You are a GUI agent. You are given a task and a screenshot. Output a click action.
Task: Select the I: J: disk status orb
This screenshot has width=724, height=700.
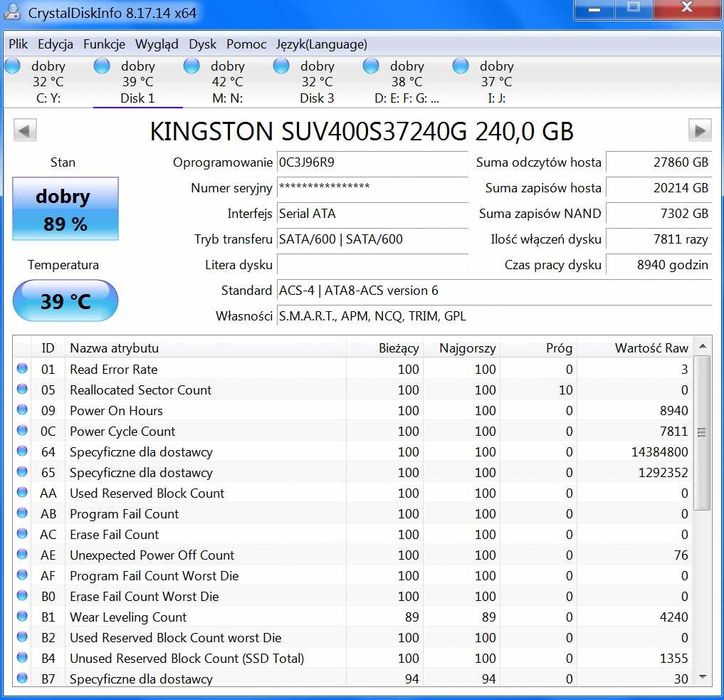click(x=460, y=66)
